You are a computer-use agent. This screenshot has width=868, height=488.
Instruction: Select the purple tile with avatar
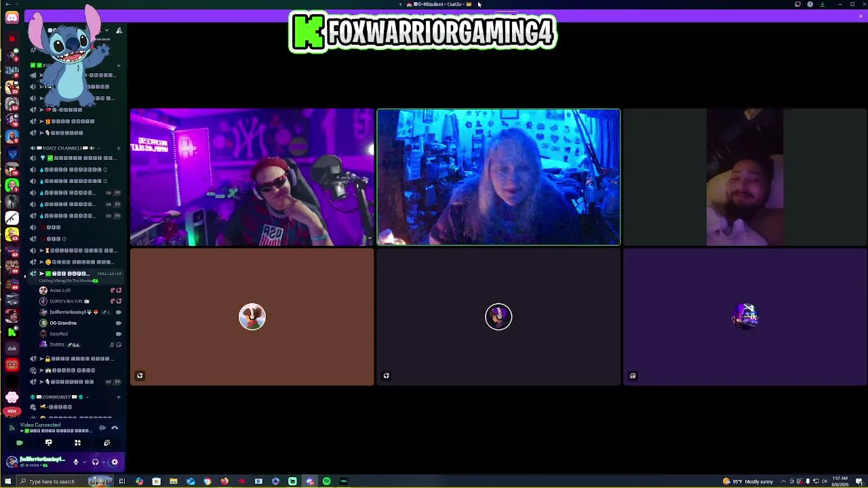745,317
